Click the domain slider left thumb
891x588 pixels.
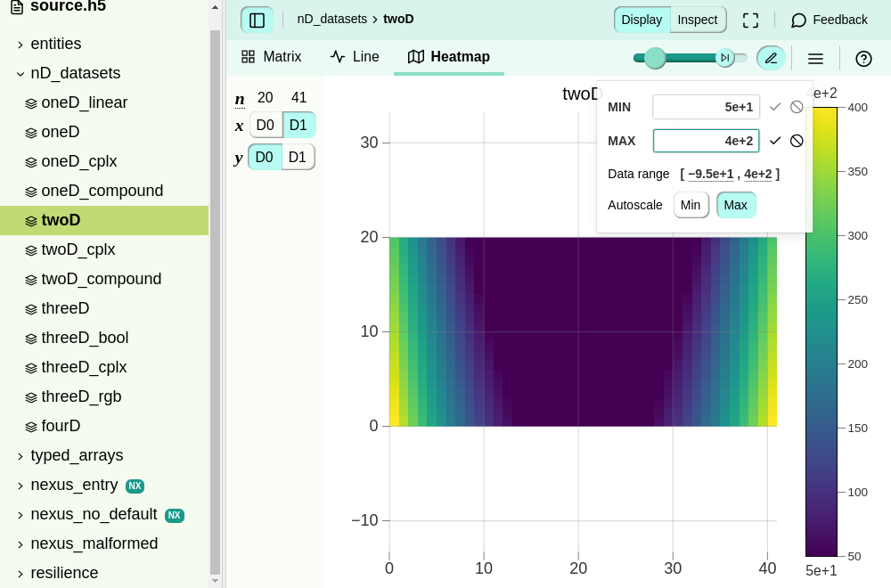655,58
